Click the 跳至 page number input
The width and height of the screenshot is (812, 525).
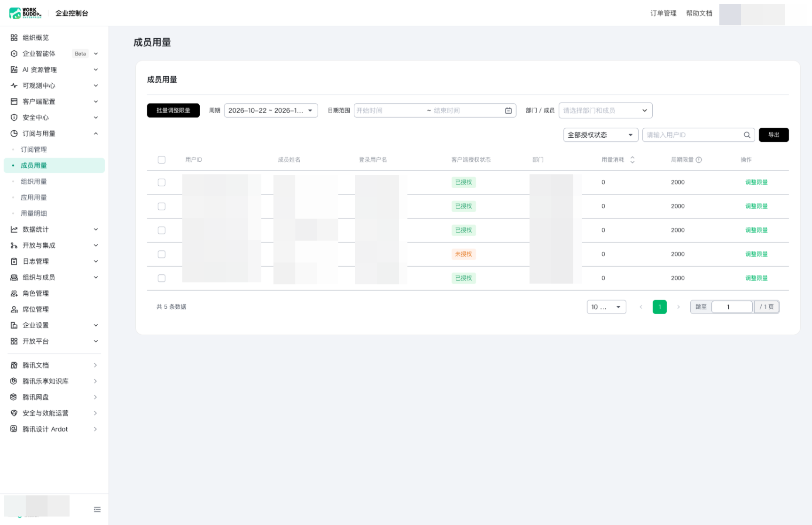732,307
